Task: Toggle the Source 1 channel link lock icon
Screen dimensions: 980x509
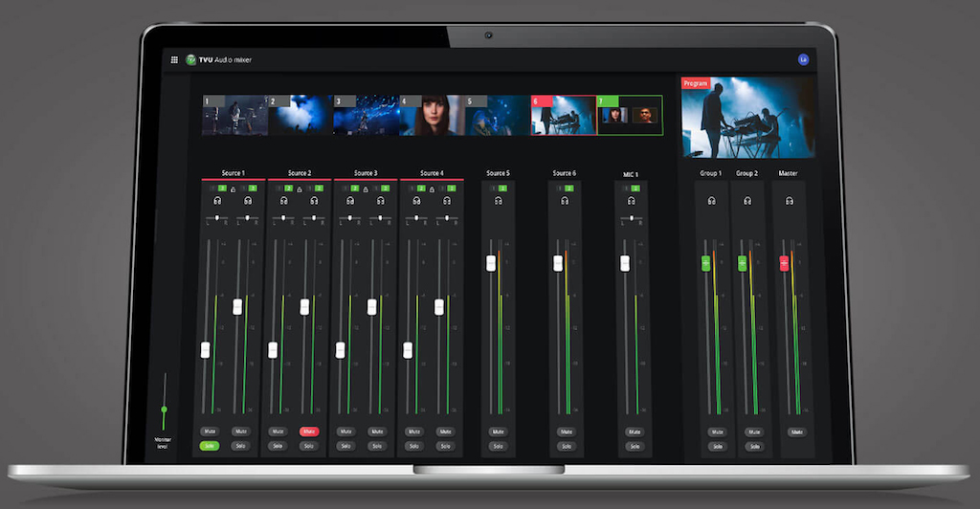Action: point(234,188)
